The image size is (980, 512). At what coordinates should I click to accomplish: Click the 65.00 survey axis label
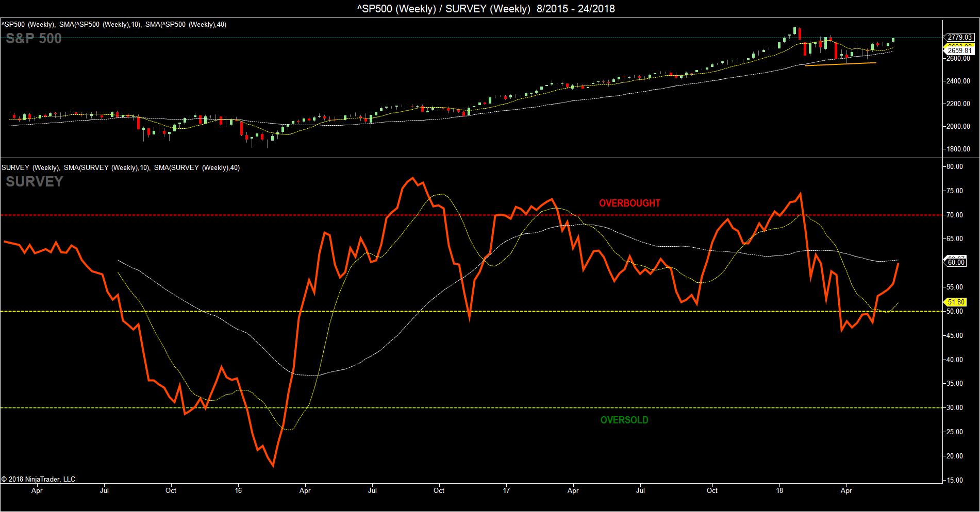[955, 239]
